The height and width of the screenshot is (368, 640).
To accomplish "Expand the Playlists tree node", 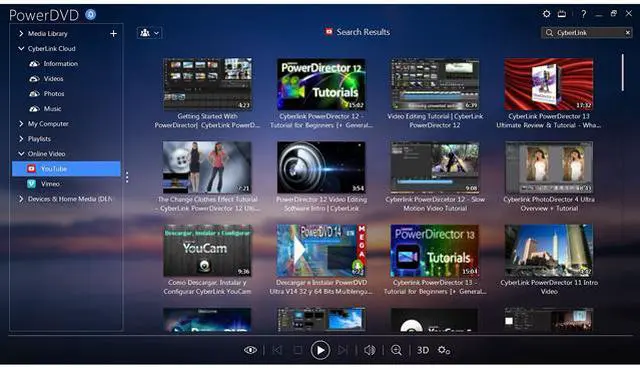I will [x=21, y=139].
